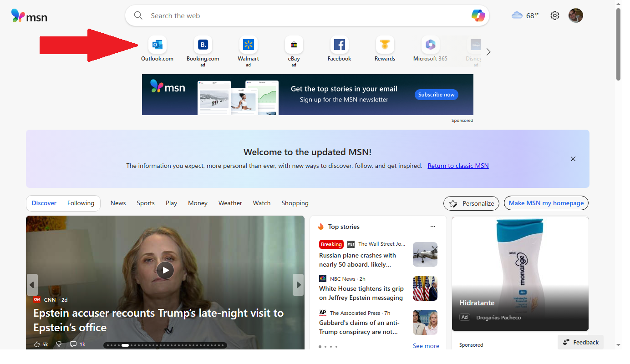This screenshot has width=630, height=364.
Task: Click the NBC News source label
Action: [x=343, y=279]
